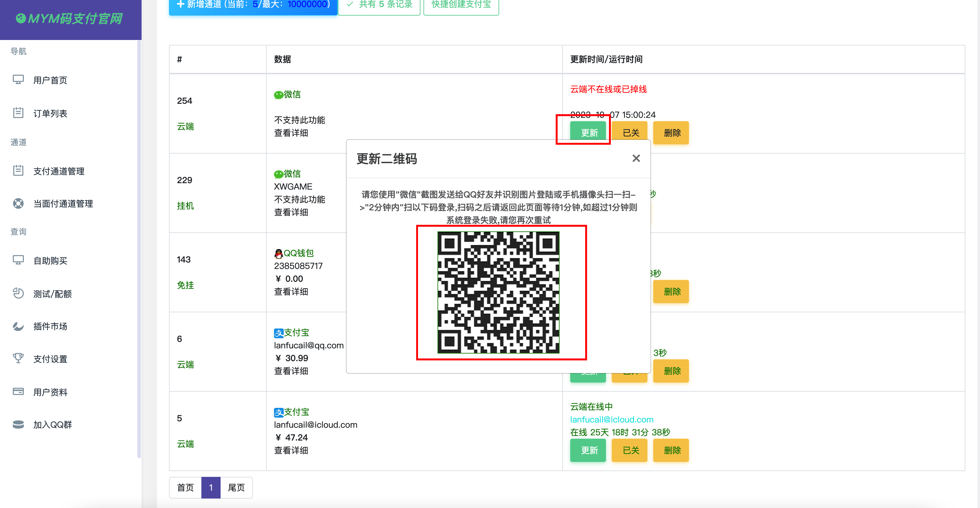980x508 pixels.
Task: Go to 首页 pagination
Action: point(185,488)
